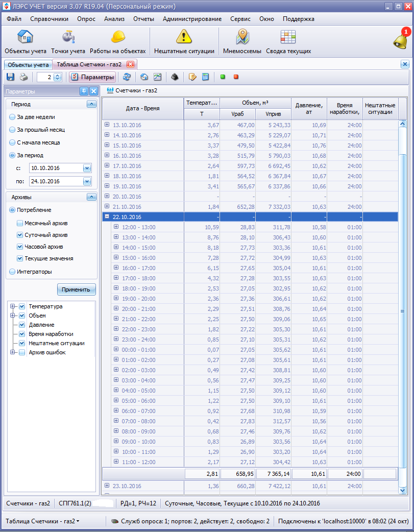Switch to the Объекты учета tab
This screenshot has width=414, height=532.
click(28, 64)
